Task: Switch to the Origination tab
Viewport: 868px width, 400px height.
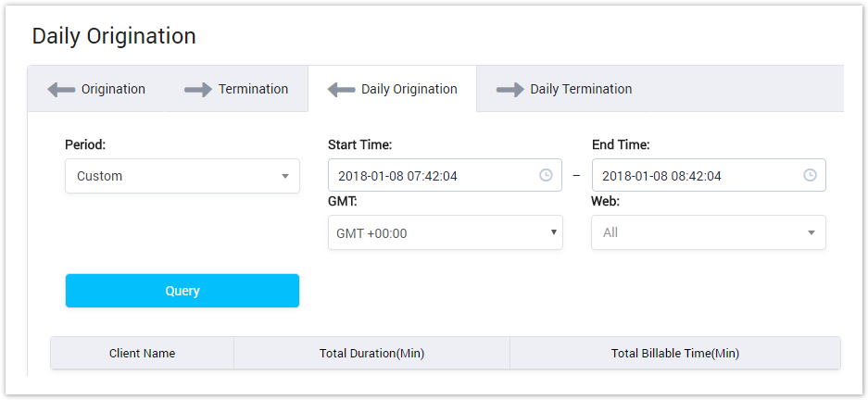Action: pos(113,90)
